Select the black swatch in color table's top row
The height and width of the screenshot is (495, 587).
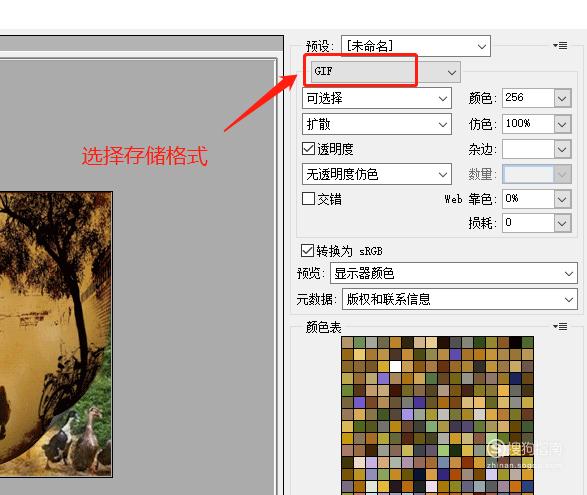pyautogui.click(x=515, y=342)
